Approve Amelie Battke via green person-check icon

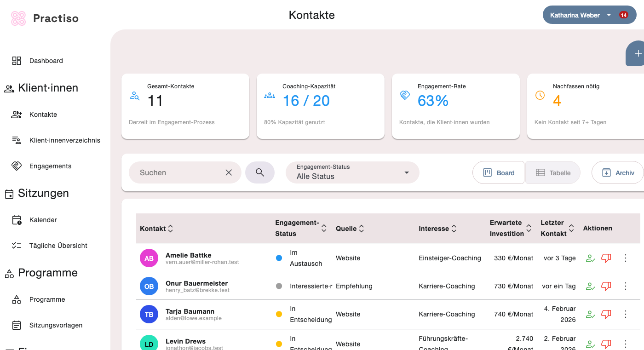[x=590, y=258]
